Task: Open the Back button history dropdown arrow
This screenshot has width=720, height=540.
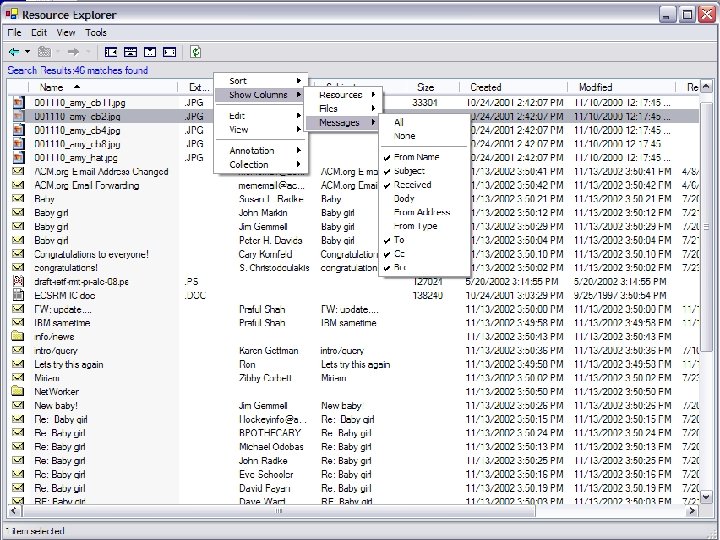Action: coord(27,52)
